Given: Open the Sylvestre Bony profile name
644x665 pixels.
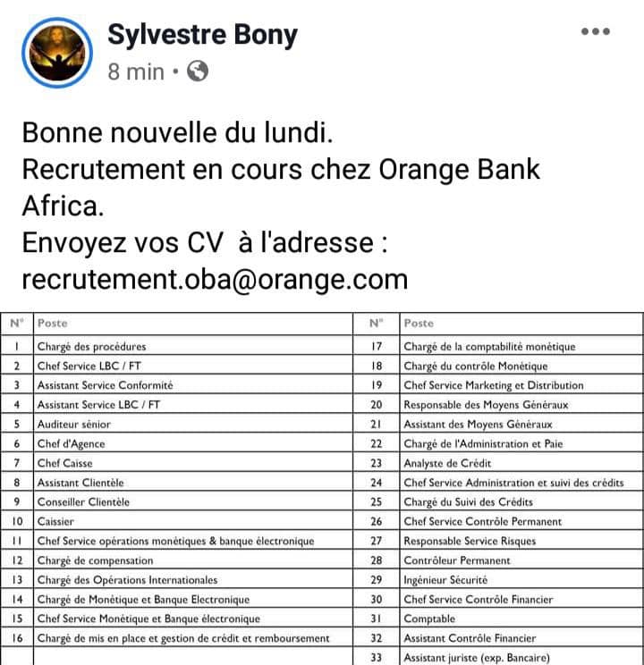Looking at the screenshot, I should (x=202, y=34).
